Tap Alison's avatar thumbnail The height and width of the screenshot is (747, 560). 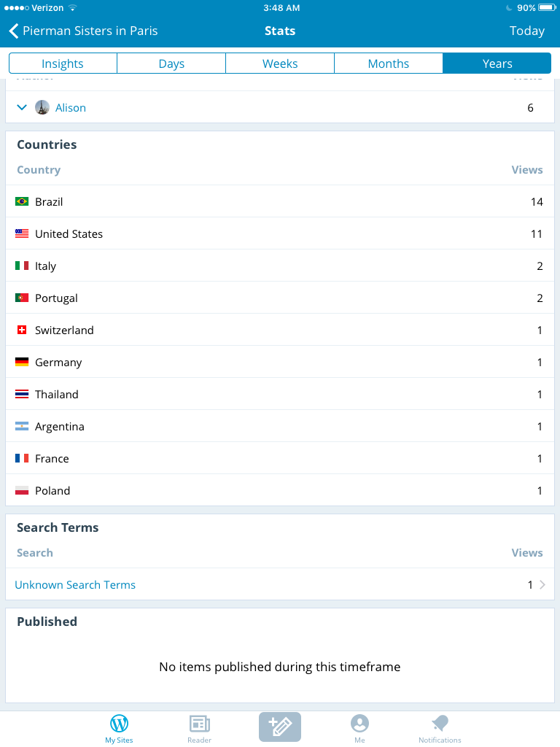tap(42, 107)
